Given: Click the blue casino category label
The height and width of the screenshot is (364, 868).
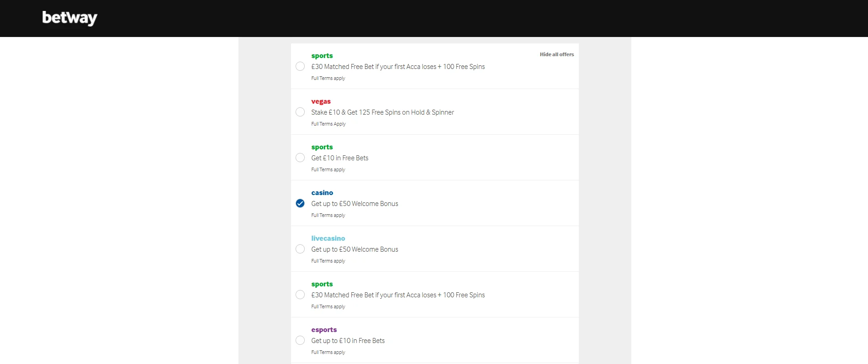Looking at the screenshot, I should click(x=322, y=193).
